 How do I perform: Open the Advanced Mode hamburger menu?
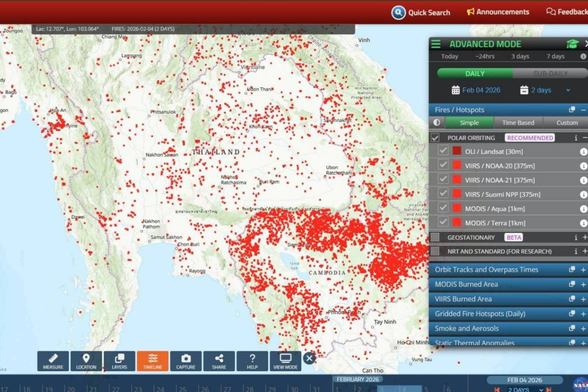(x=436, y=44)
